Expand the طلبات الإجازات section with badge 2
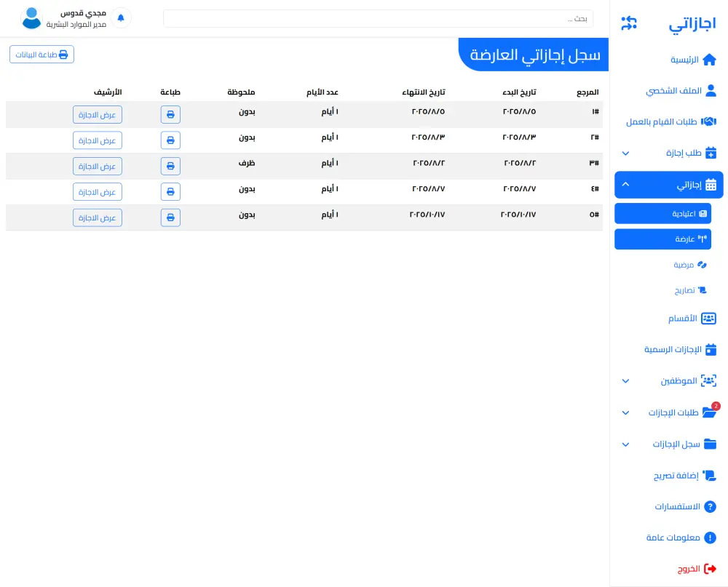 [x=625, y=412]
